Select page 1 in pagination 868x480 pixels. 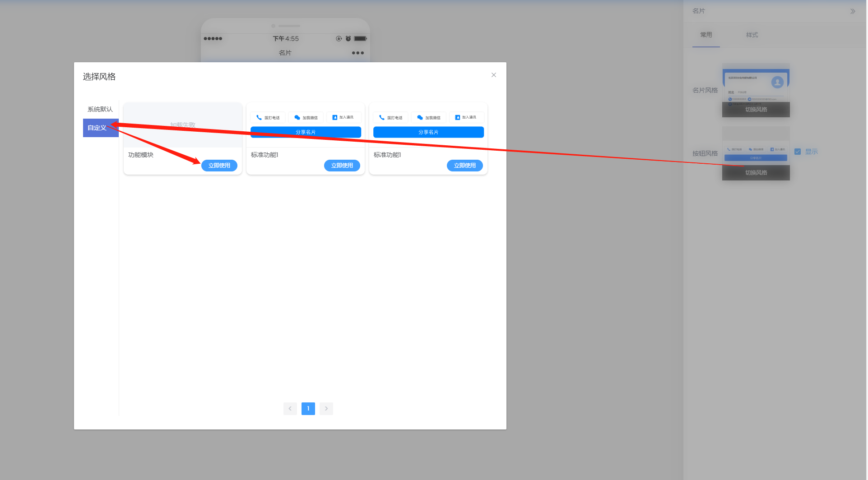click(x=308, y=408)
